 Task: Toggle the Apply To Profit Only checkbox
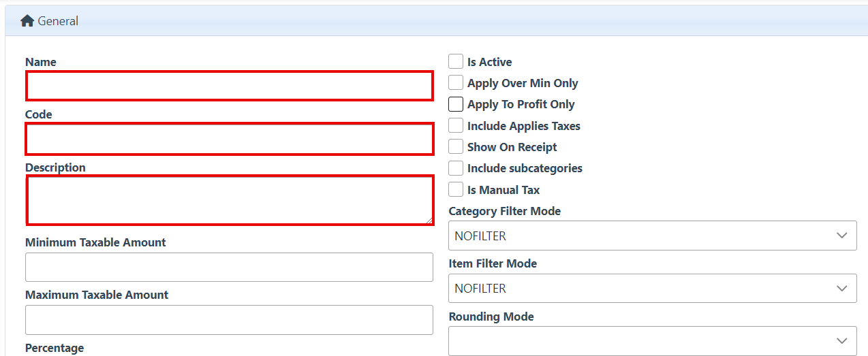[x=456, y=104]
